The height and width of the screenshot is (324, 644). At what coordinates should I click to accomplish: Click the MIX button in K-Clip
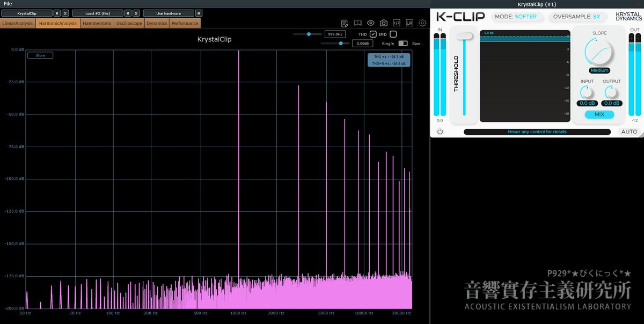[x=599, y=114]
